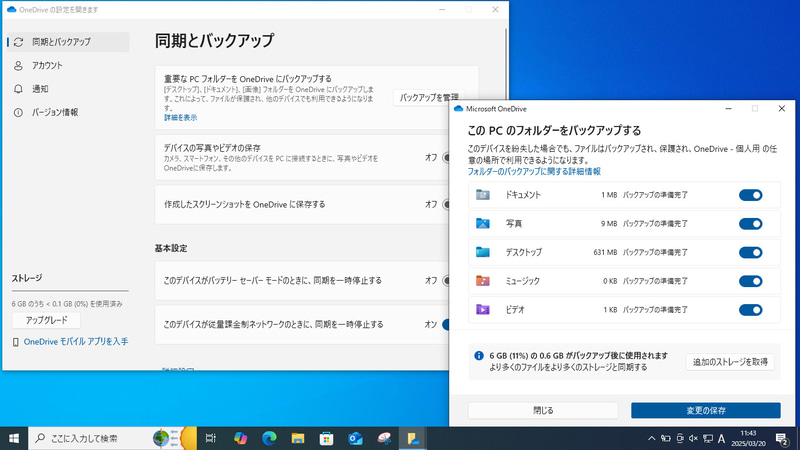Toggle battery saver mode sync pause switch
This screenshot has height=450, width=800.
click(x=445, y=280)
